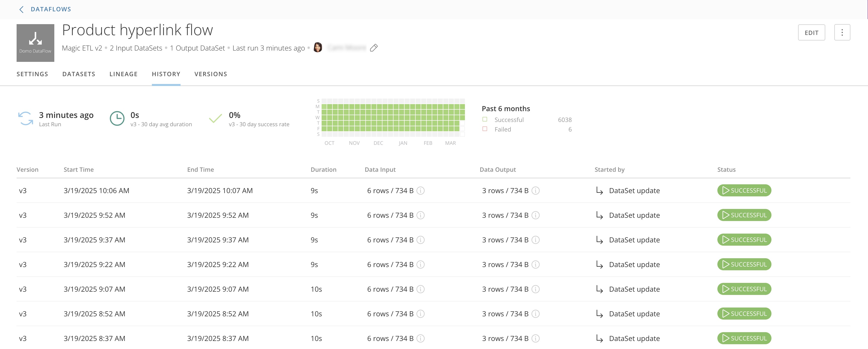This screenshot has height=349, width=868.
Task: Open the DATAFLOWS breadcrumb link
Action: coord(51,10)
